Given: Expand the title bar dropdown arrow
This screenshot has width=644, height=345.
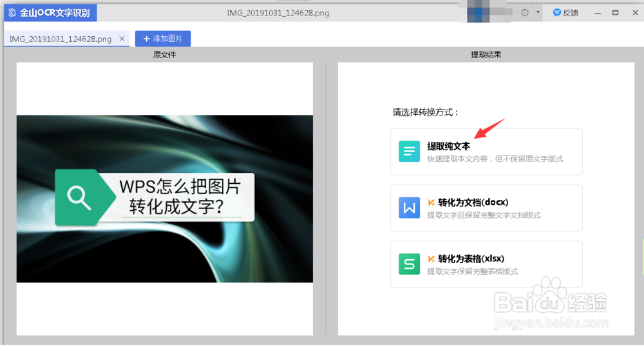Looking at the screenshot, I should coord(538,12).
